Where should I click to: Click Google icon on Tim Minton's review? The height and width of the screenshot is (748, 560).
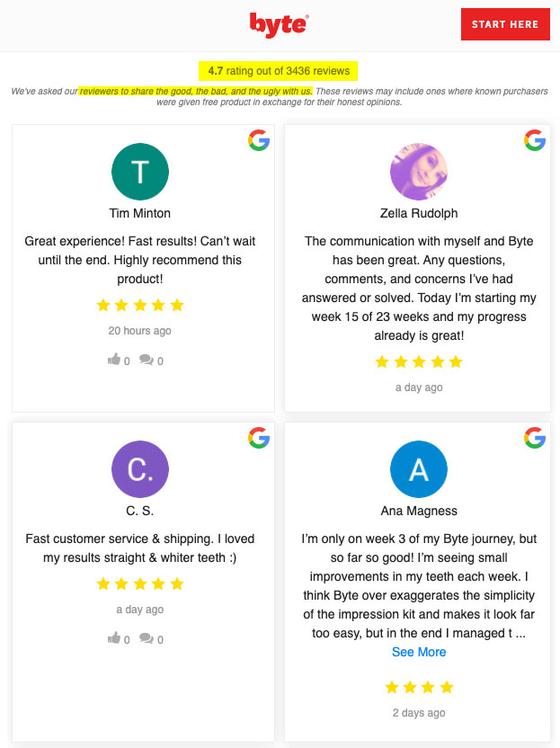[x=259, y=140]
